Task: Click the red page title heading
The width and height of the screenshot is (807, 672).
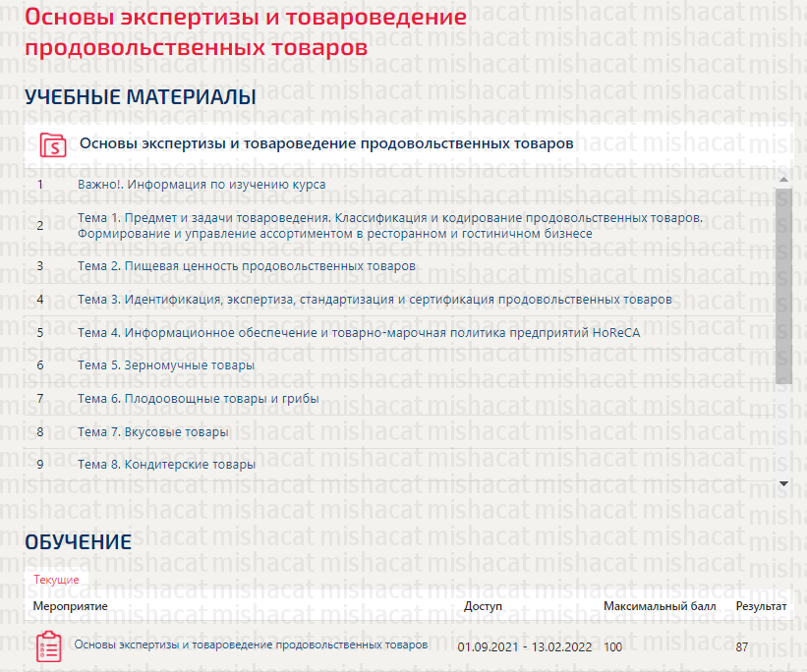Action: tap(246, 31)
